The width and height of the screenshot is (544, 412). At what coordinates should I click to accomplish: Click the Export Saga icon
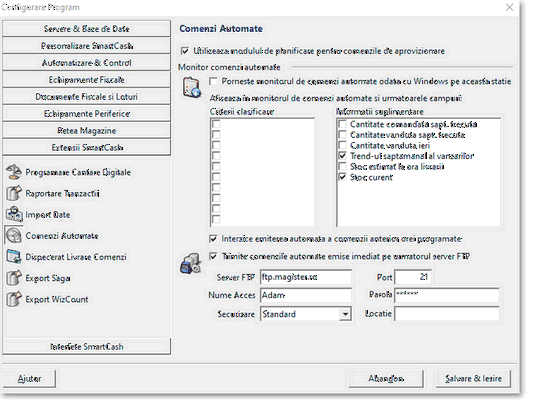tap(14, 278)
